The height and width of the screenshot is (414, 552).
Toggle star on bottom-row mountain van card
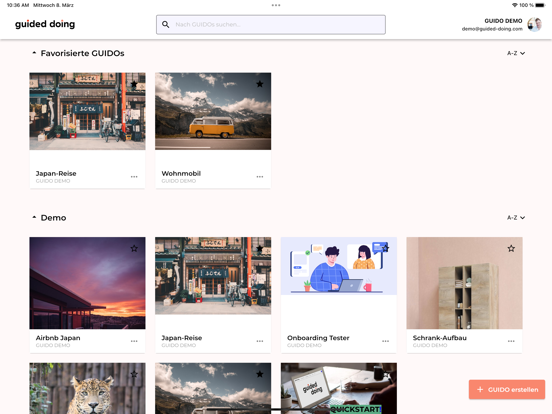(260, 374)
